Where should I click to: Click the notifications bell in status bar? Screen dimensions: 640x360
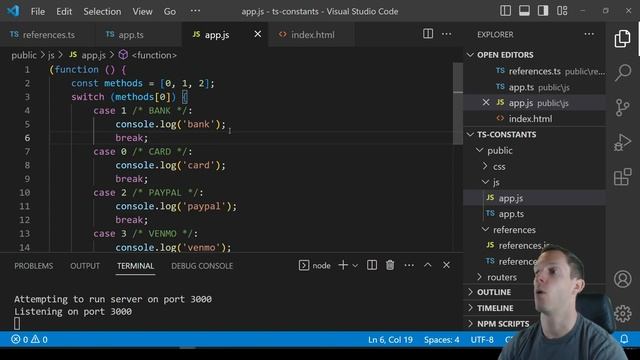click(x=624, y=339)
